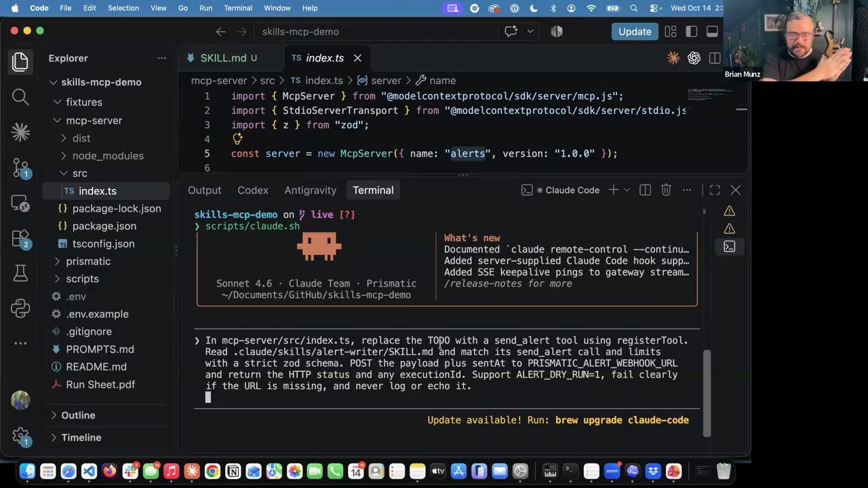Open the Search view in activity bar
Image resolution: width=868 pixels, height=488 pixels.
point(20,97)
